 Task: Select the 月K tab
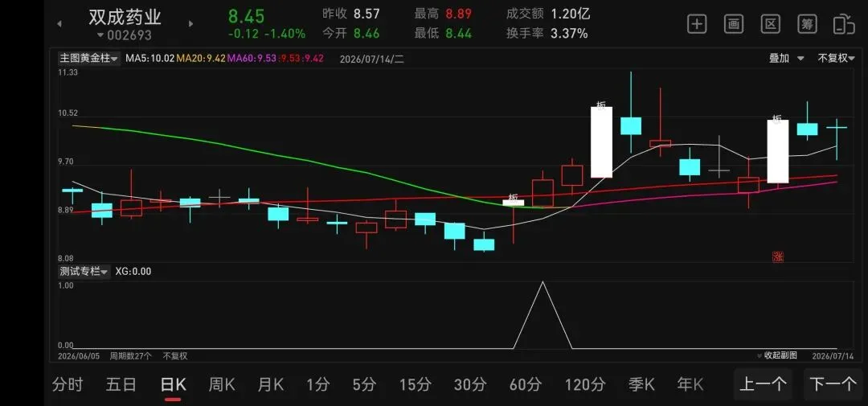click(x=271, y=384)
